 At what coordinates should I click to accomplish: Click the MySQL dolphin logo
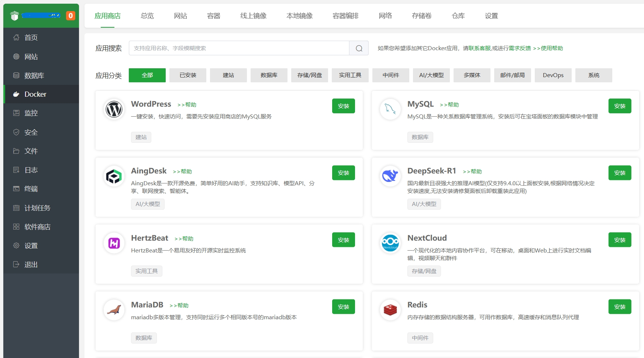390,109
